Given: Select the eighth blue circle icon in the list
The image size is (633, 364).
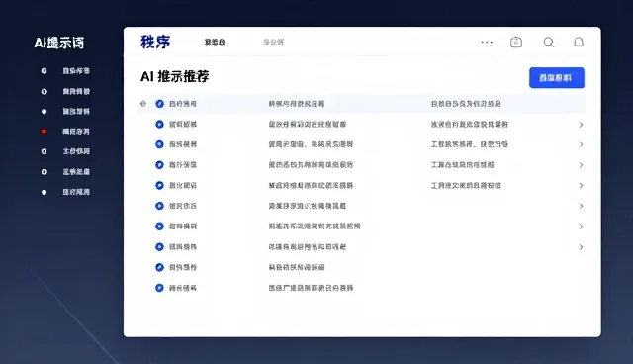Looking at the screenshot, I should point(159,247).
